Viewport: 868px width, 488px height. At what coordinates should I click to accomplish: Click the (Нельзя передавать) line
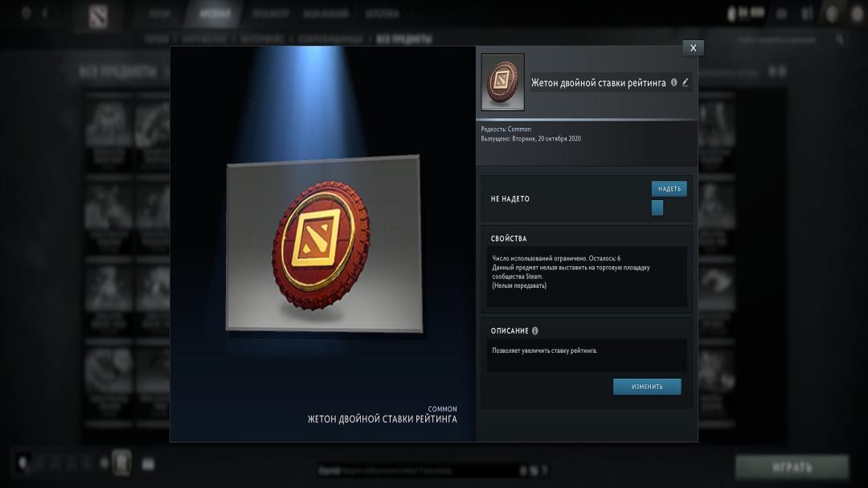[x=519, y=285]
